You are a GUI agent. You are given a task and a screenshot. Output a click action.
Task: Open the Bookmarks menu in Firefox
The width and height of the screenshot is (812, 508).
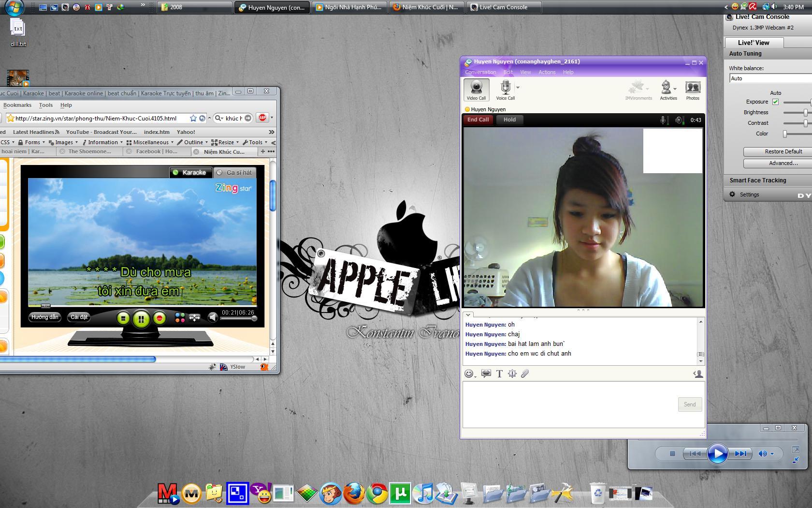pyautogui.click(x=17, y=105)
